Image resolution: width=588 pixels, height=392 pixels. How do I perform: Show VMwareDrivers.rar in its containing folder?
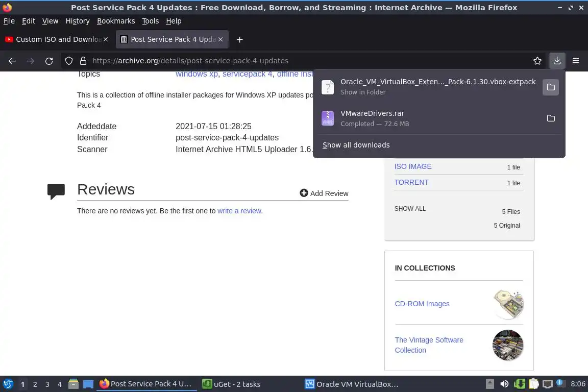(x=551, y=118)
